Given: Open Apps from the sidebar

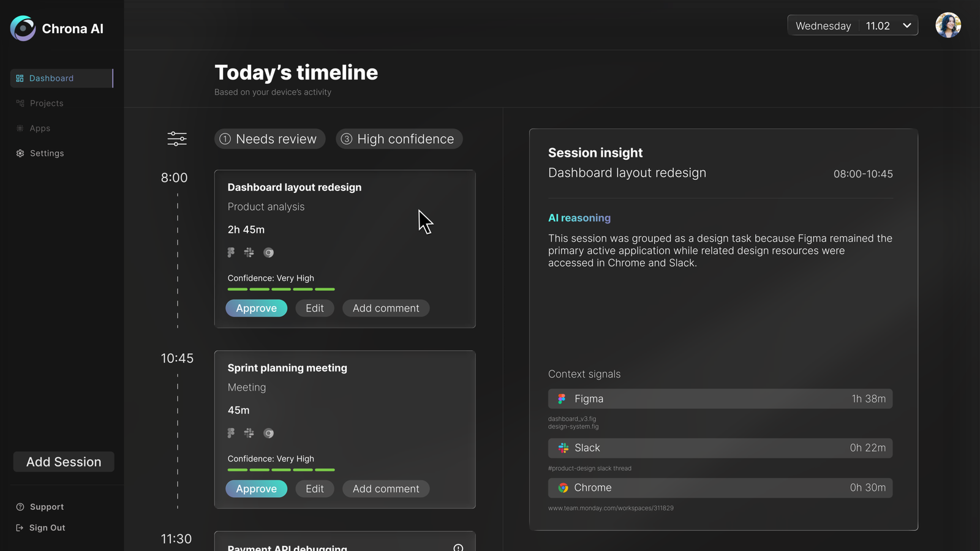Looking at the screenshot, I should [x=40, y=129].
